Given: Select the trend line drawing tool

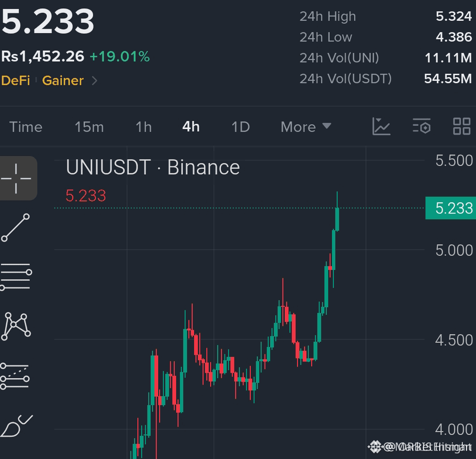Looking at the screenshot, I should pyautogui.click(x=16, y=228).
